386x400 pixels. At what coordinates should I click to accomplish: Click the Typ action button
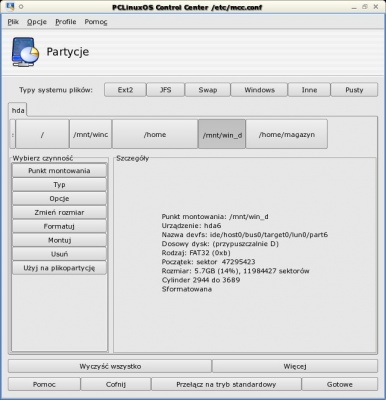[x=59, y=185]
